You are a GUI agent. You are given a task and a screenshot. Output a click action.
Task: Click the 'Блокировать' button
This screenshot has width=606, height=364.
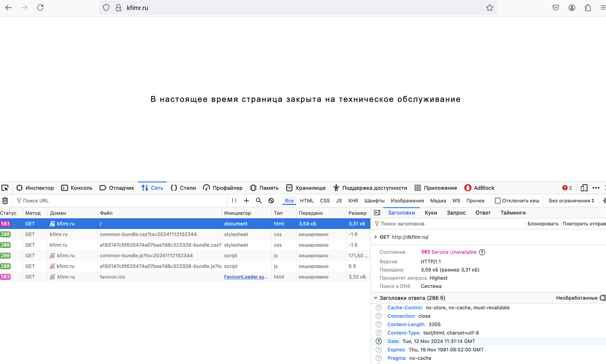coord(543,223)
